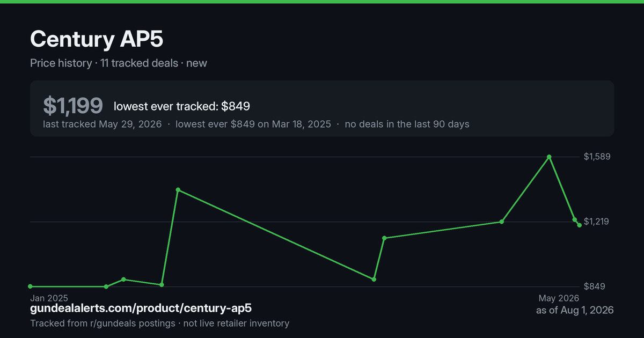644x338 pixels.
Task: Click the $1,199 current price figure
Action: tap(73, 106)
